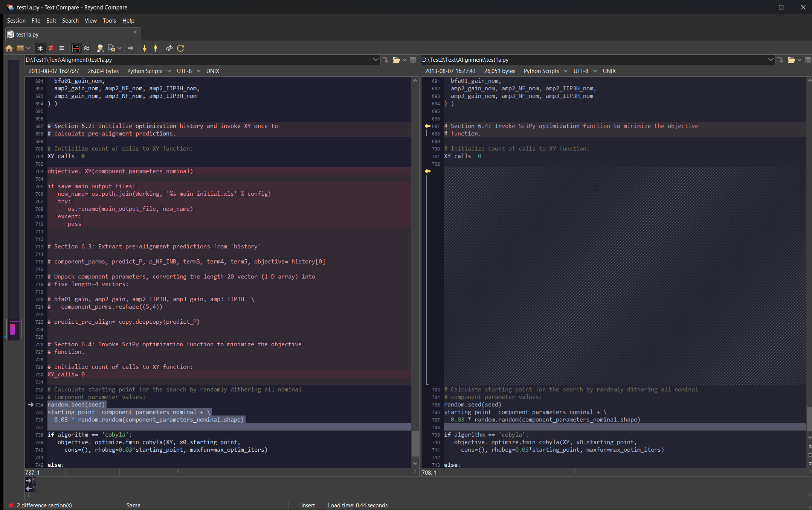Click Insert mode status bar indicator
812x510 pixels.
(x=308, y=505)
